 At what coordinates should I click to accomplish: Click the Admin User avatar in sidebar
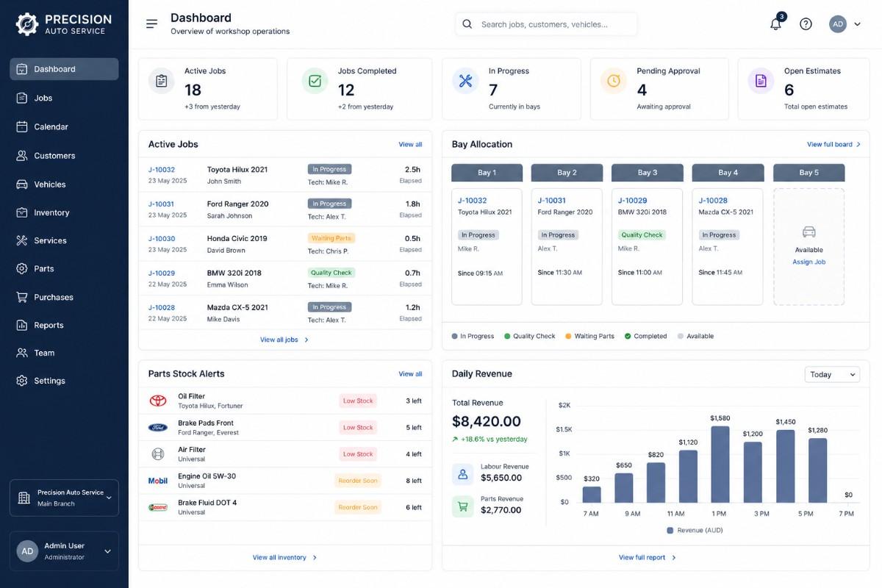coord(27,551)
